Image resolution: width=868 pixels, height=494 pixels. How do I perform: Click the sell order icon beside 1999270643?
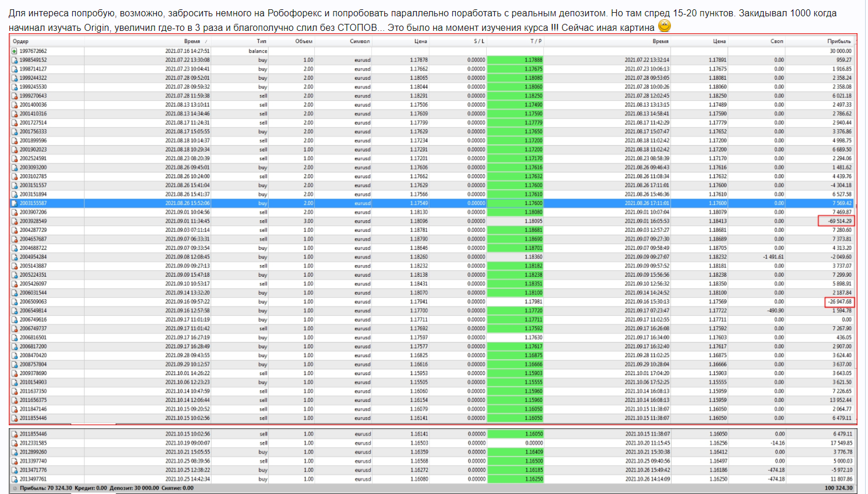point(15,96)
